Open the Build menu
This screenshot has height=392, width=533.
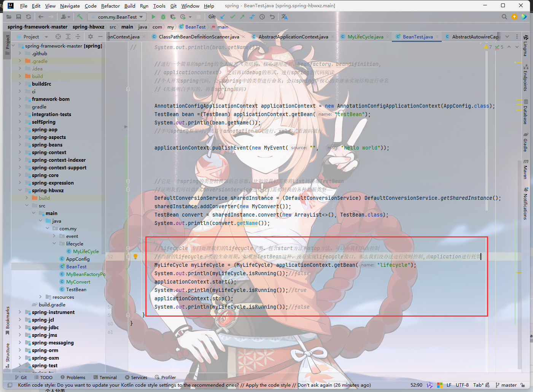(x=130, y=6)
